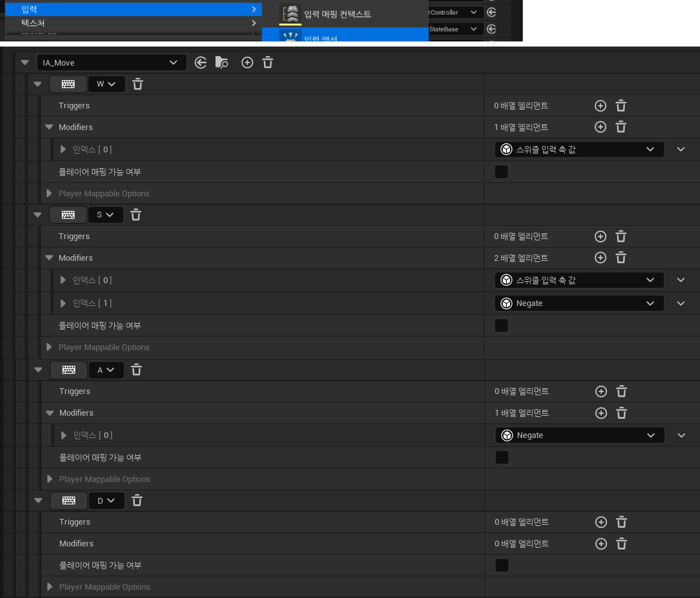The image size is (700, 598).
Task: Delete the D key binding
Action: [136, 500]
